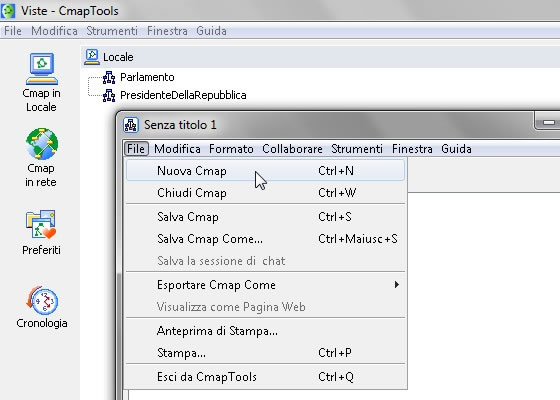Open the Collaborare menu

pyautogui.click(x=292, y=149)
